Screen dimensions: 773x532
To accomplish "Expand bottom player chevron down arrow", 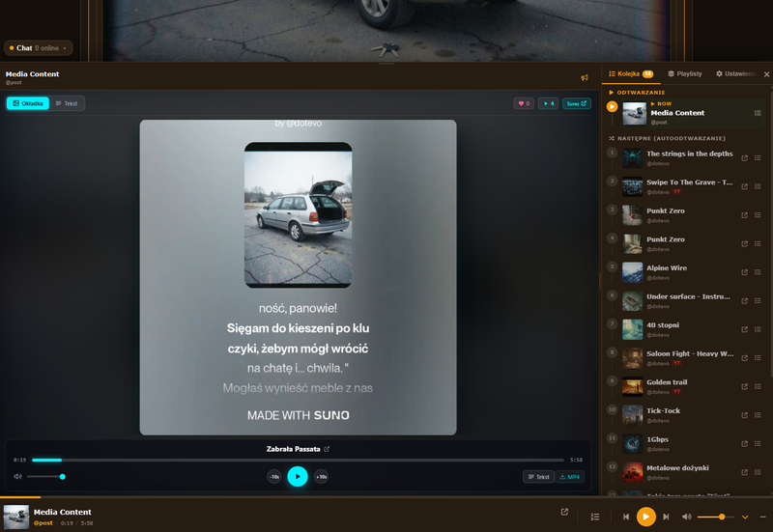I will pyautogui.click(x=745, y=517).
